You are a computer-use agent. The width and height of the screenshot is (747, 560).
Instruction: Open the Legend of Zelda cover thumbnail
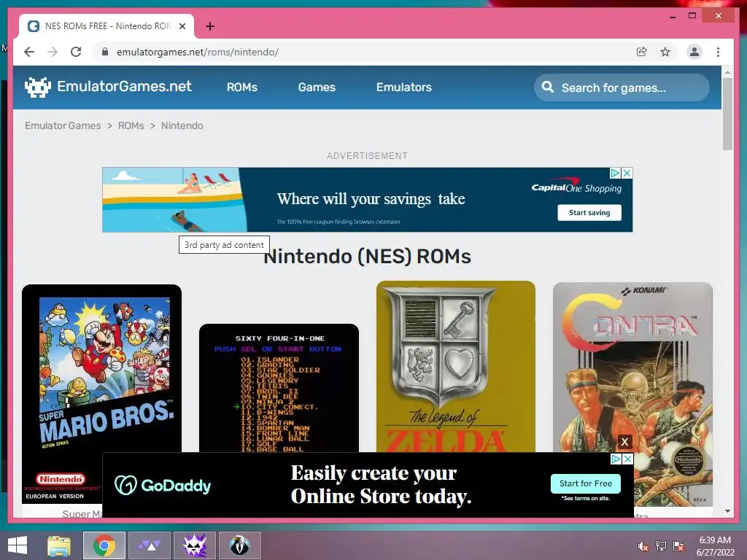pos(456,367)
